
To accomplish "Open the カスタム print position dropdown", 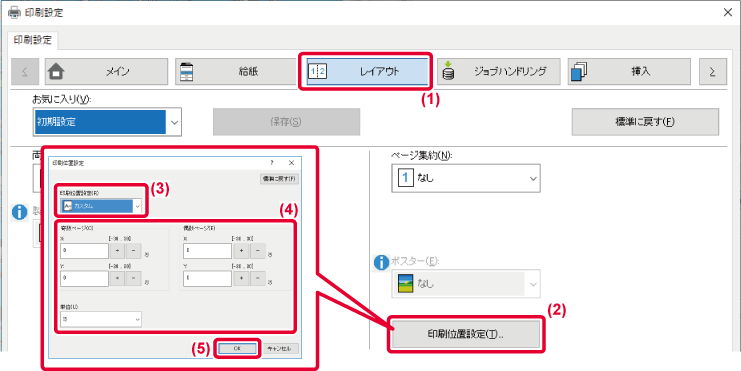I will pyautogui.click(x=101, y=207).
